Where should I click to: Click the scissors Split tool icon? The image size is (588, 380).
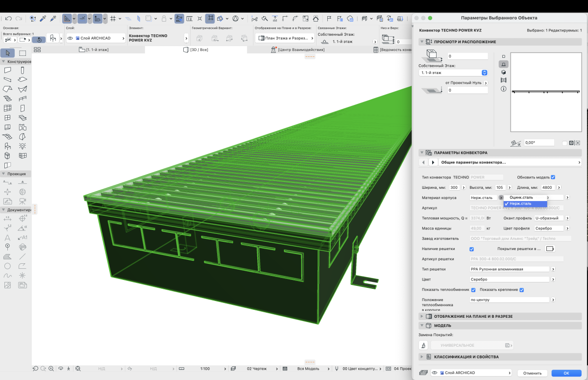[254, 19]
